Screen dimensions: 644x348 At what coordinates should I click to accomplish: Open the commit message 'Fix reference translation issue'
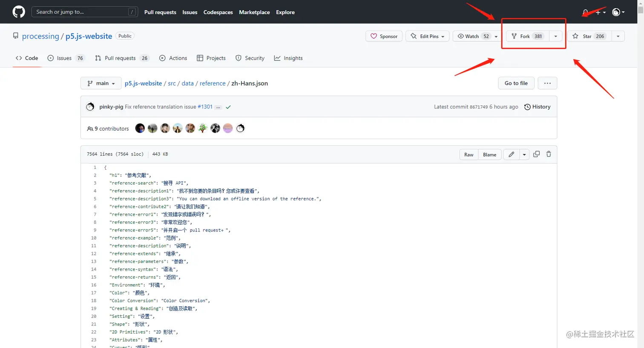pos(161,107)
